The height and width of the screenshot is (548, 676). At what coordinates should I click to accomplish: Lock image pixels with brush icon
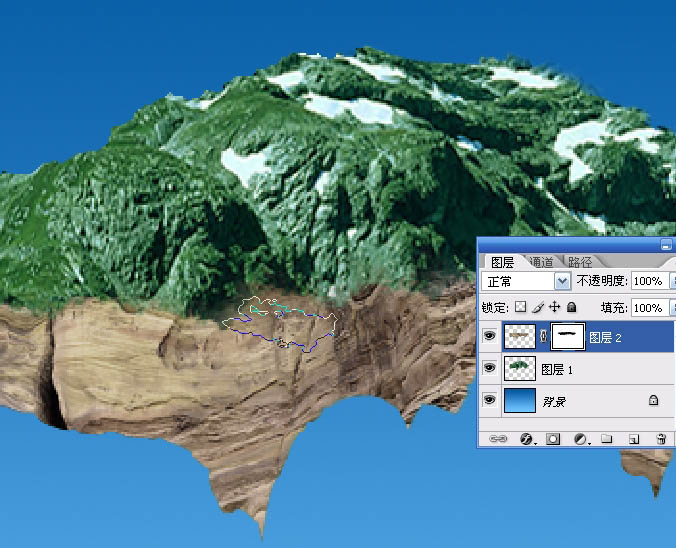pos(538,307)
